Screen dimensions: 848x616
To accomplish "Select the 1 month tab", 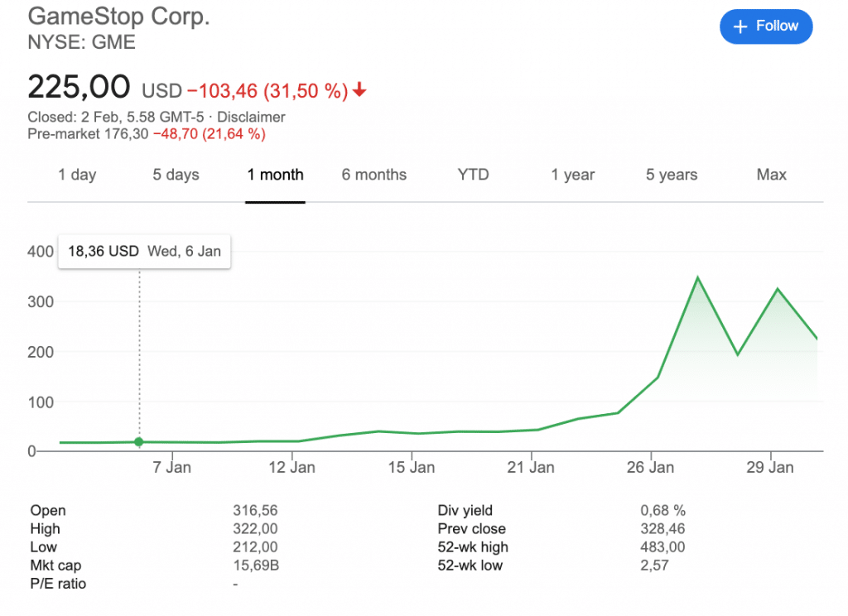I will (275, 175).
